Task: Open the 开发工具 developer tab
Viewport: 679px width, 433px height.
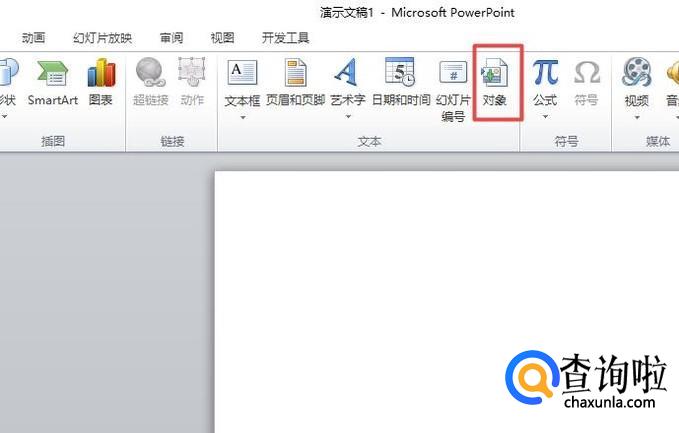Action: coord(285,38)
